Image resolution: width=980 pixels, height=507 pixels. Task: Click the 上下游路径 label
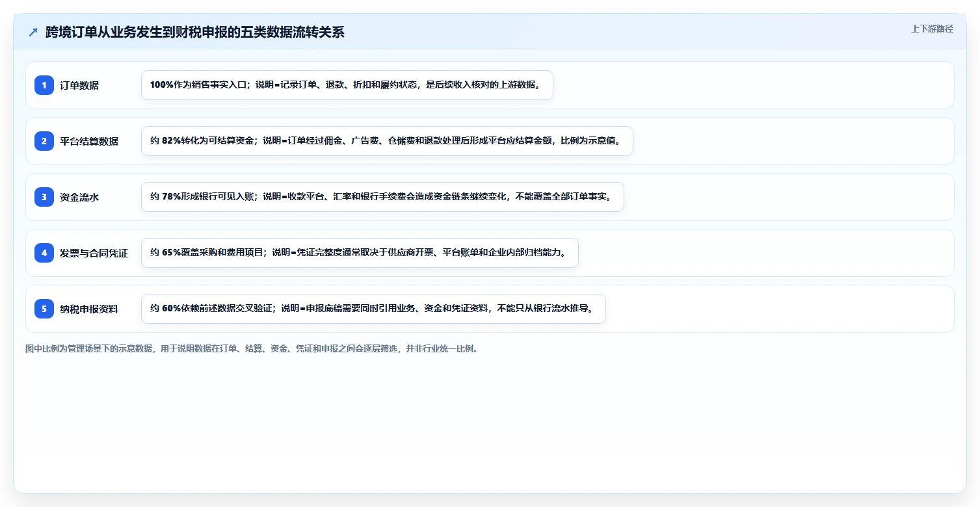pos(932,29)
